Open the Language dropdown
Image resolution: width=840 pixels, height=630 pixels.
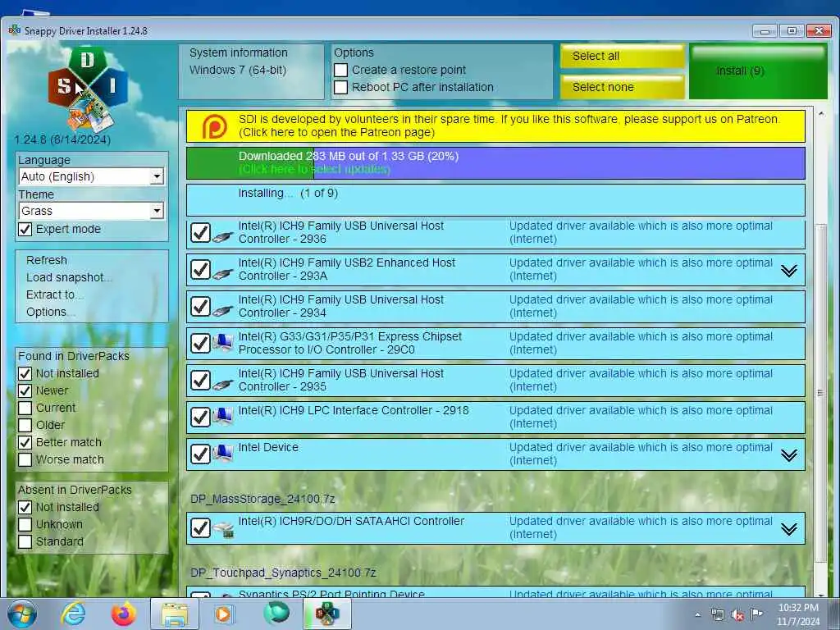click(x=157, y=176)
